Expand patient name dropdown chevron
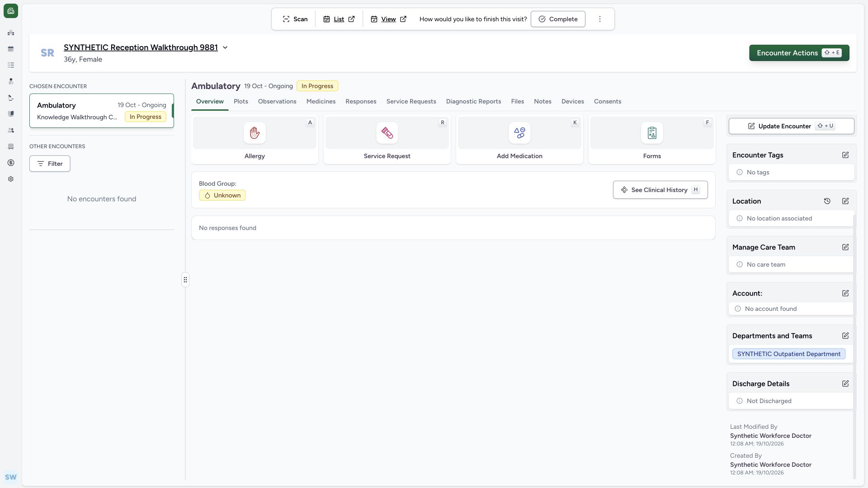This screenshot has height=488, width=868. point(225,47)
